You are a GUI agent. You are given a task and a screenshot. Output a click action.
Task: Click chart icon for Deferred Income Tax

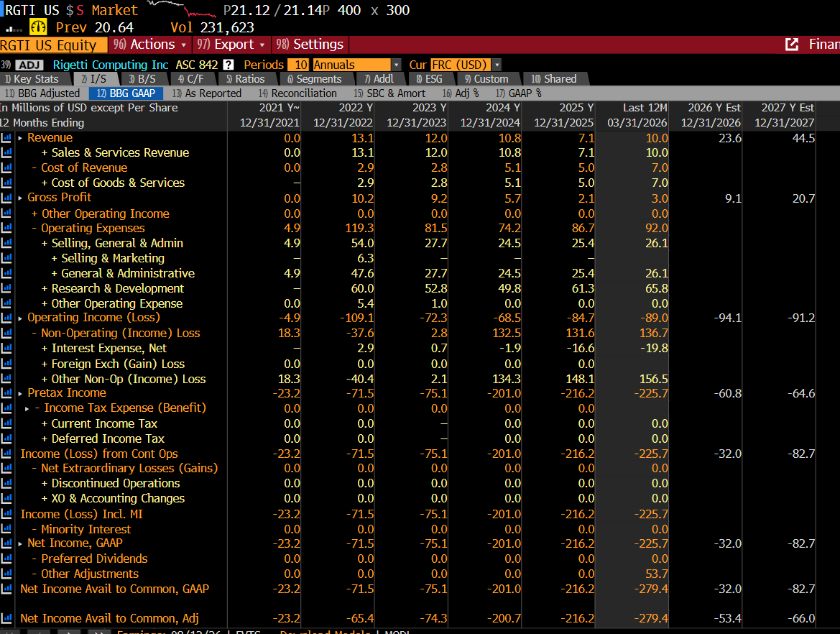coord(6,438)
